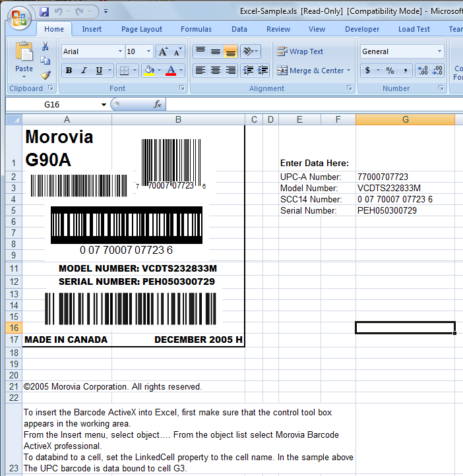Toggle Italic formatting

point(84,71)
